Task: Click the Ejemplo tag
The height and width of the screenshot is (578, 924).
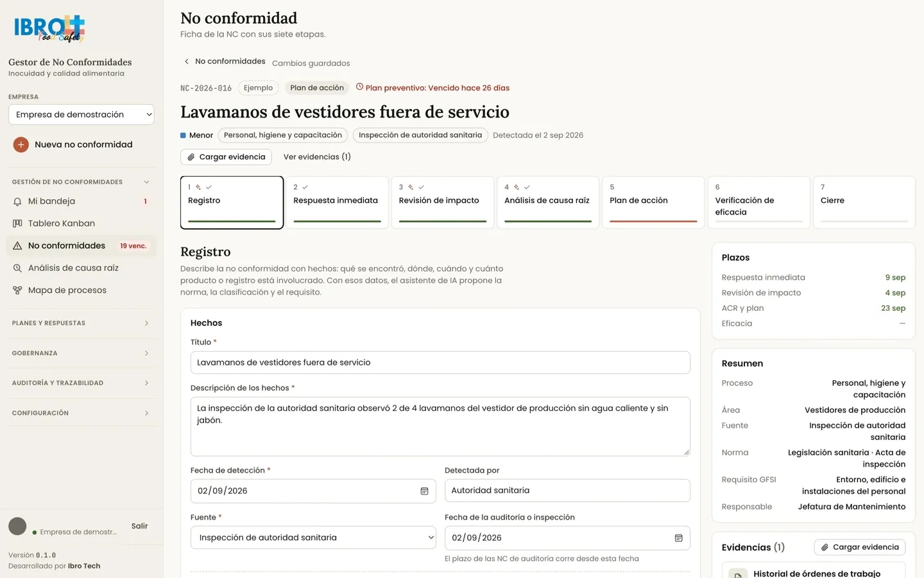Action: (x=259, y=88)
